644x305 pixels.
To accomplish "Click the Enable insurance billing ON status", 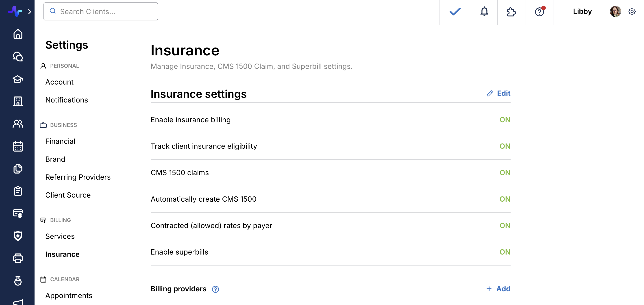I will [505, 120].
